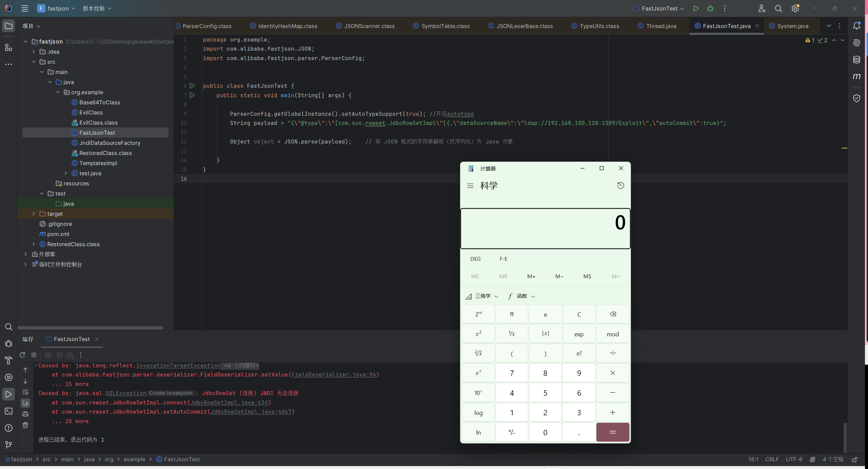Switch to Thread.java tab
This screenshot has height=469, width=868.
click(657, 26)
